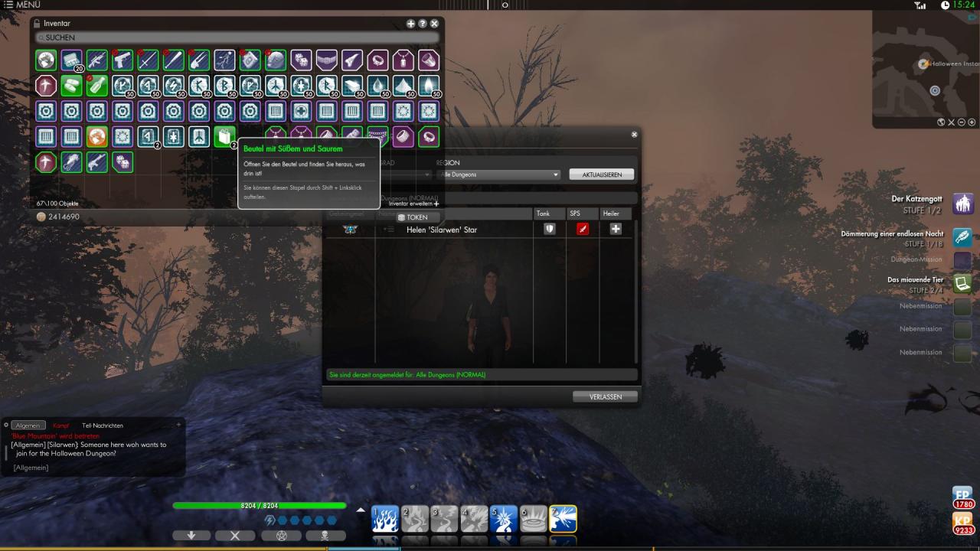Open the green Beutel bag item
980x551 pixels.
(224, 136)
